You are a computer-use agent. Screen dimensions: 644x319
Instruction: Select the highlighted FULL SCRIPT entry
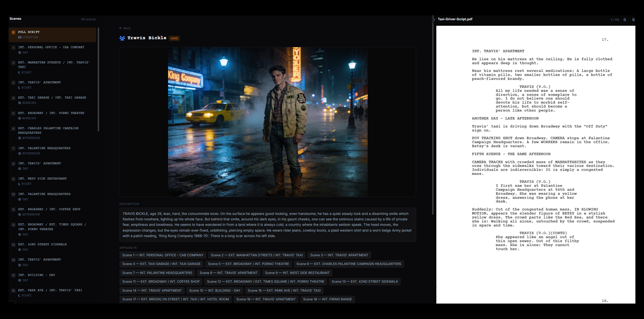tap(52, 34)
